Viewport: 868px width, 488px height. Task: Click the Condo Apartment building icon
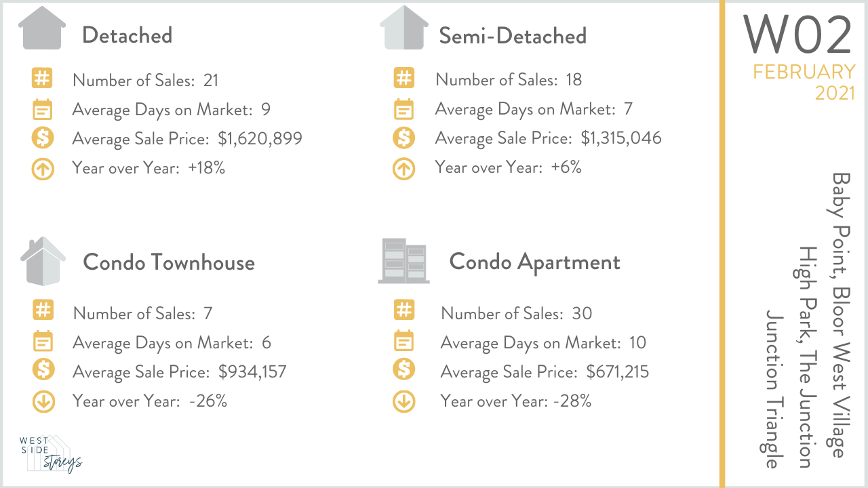click(403, 261)
